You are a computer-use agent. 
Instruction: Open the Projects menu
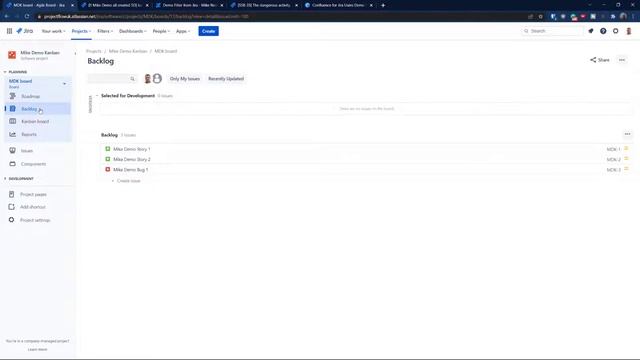(81, 31)
